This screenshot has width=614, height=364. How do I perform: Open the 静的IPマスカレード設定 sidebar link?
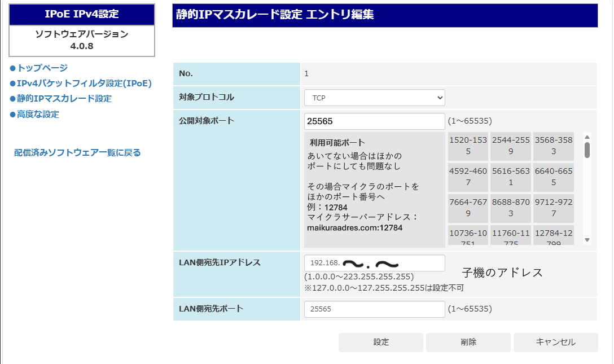(x=64, y=98)
